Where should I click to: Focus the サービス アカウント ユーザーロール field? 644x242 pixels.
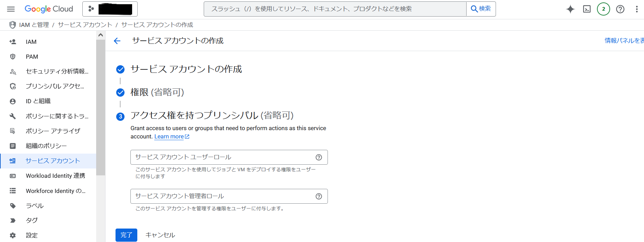pyautogui.click(x=221, y=157)
